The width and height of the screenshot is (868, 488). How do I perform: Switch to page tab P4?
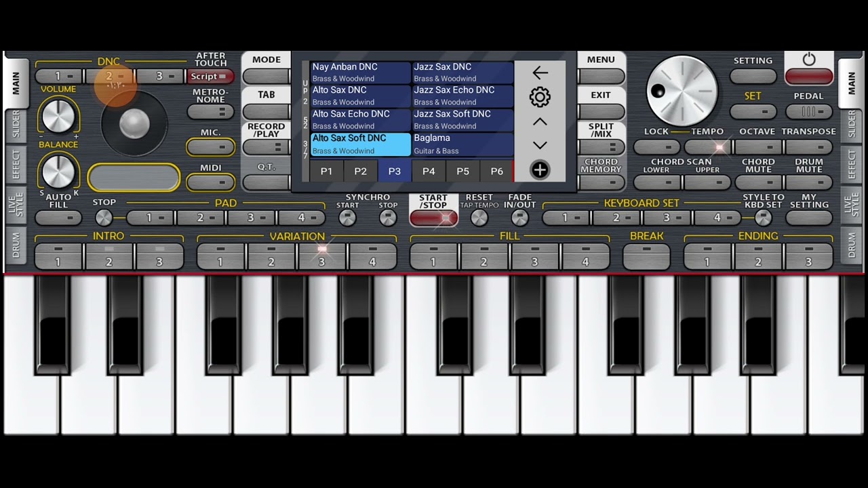click(429, 171)
